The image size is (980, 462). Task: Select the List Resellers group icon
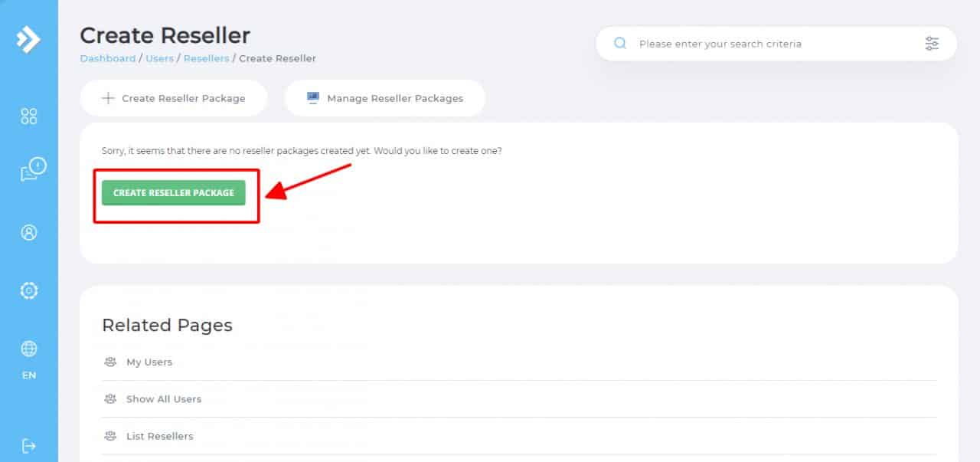[109, 435]
